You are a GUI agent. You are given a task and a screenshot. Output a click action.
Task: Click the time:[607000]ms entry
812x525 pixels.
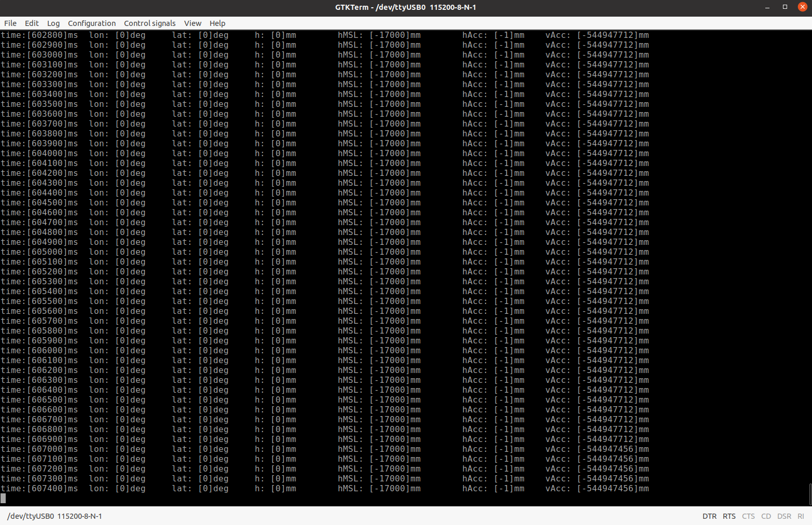pos(39,449)
